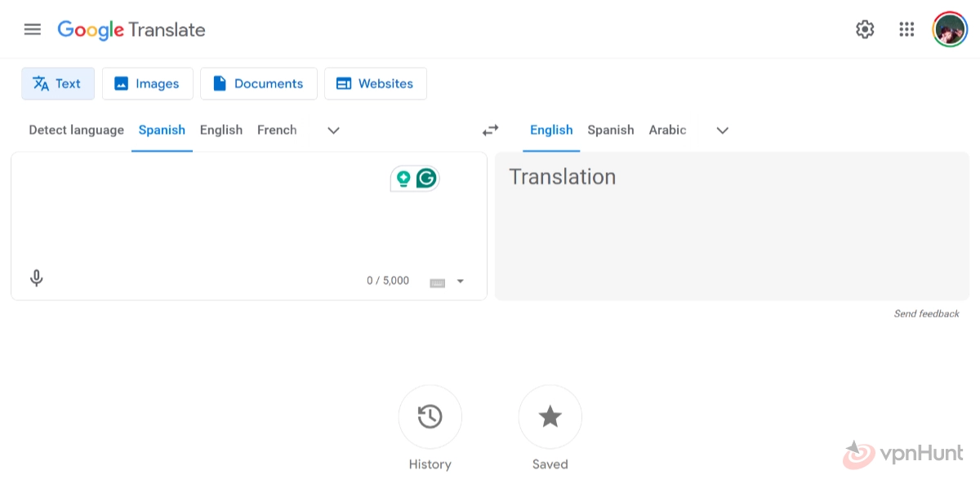Viewport: 980px width, 488px height.
Task: Go to Google Translate home logo
Action: (131, 30)
